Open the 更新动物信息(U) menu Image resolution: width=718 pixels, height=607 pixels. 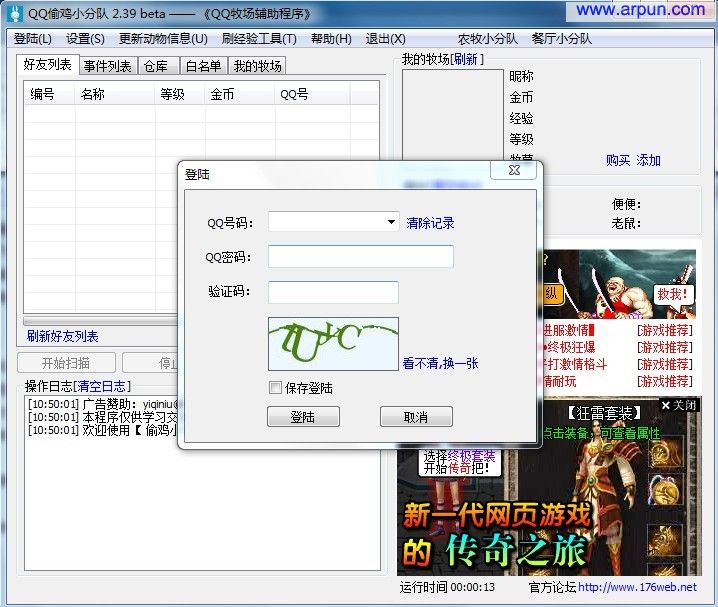[x=163, y=39]
